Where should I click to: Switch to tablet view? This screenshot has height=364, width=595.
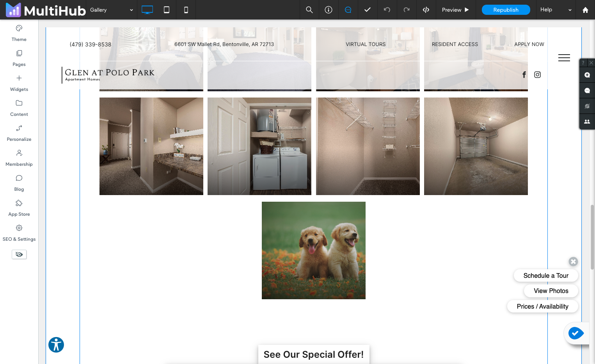pyautogui.click(x=167, y=10)
